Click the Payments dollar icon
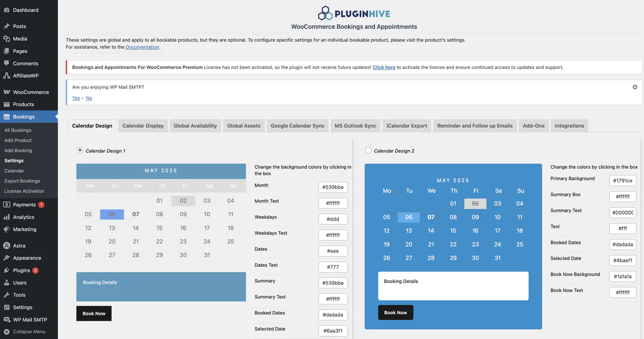644x339 pixels. 7,205
